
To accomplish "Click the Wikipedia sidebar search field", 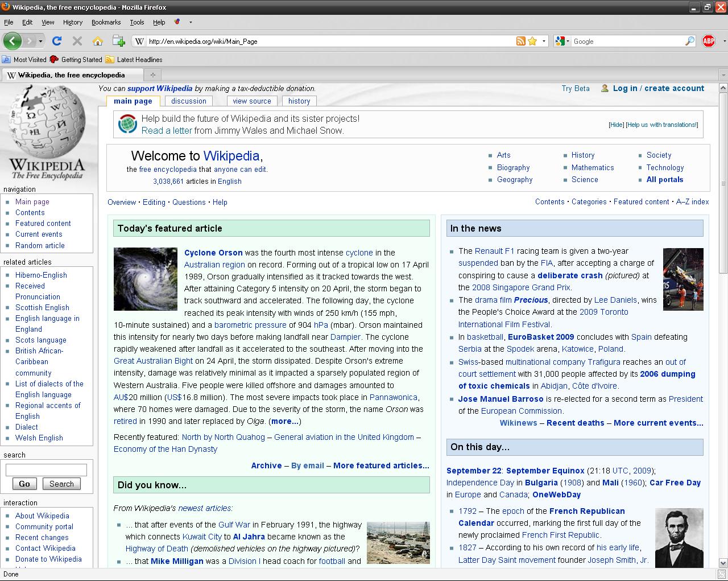I will (46, 470).
